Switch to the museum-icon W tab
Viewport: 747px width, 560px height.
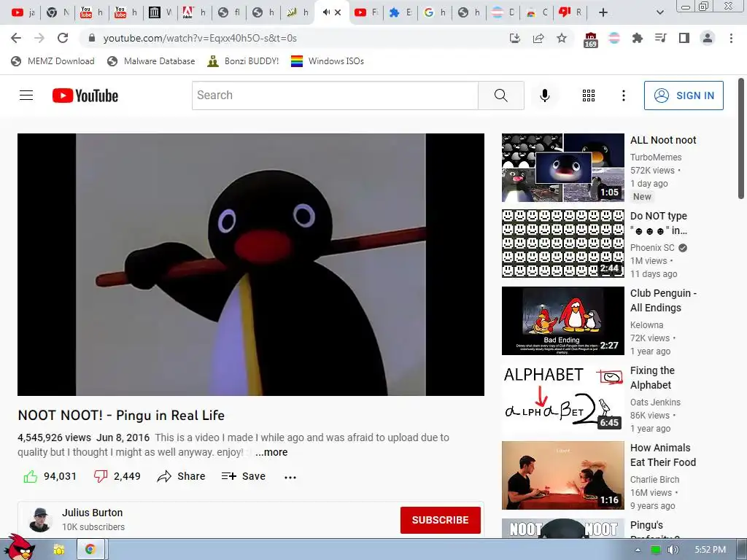pyautogui.click(x=160, y=12)
